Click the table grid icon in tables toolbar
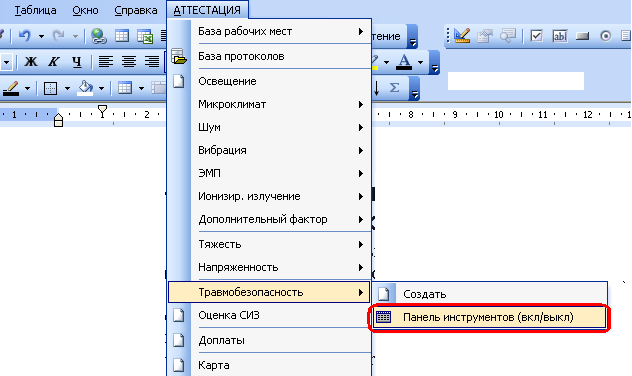632x376 pixels. point(125,88)
